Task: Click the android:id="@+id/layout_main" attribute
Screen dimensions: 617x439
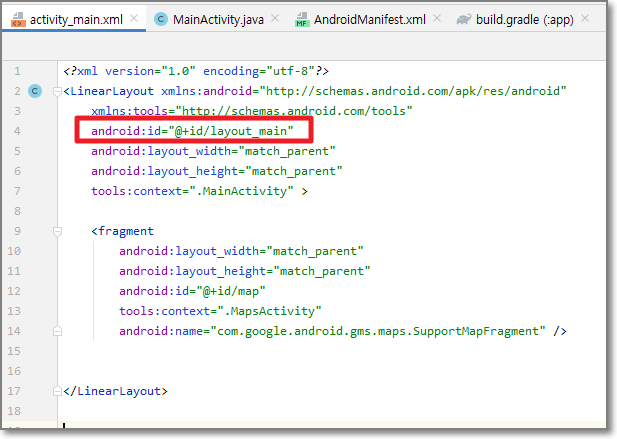Action: 192,131
